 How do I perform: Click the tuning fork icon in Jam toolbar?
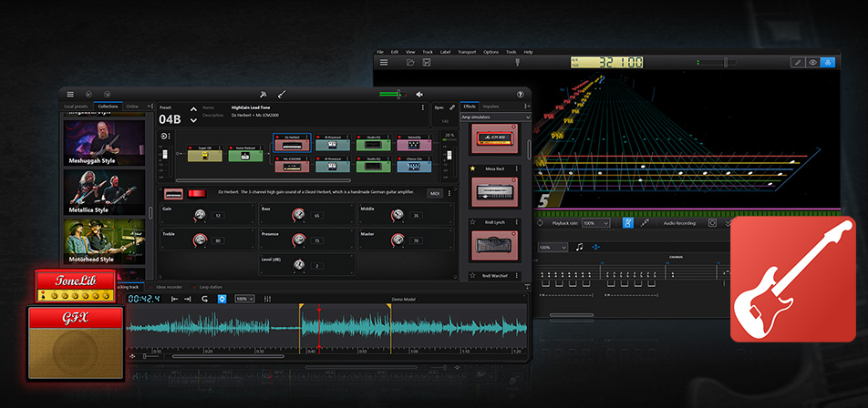[517, 63]
